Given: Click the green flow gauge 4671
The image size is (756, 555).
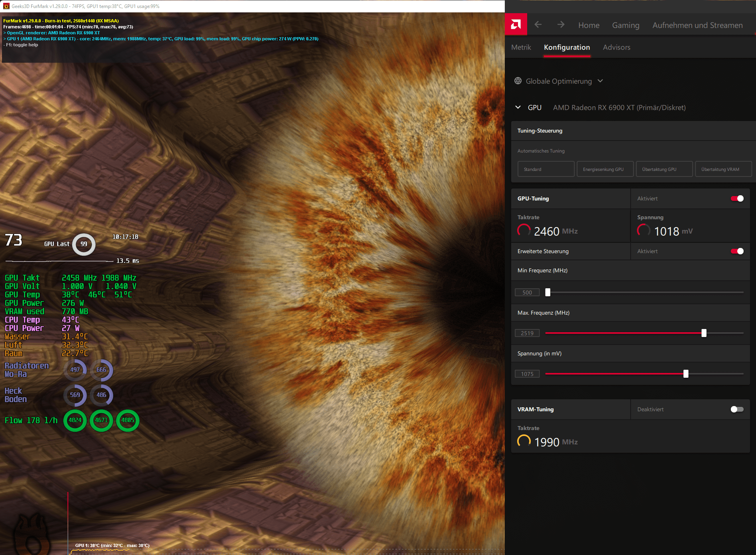Looking at the screenshot, I should pyautogui.click(x=101, y=420).
